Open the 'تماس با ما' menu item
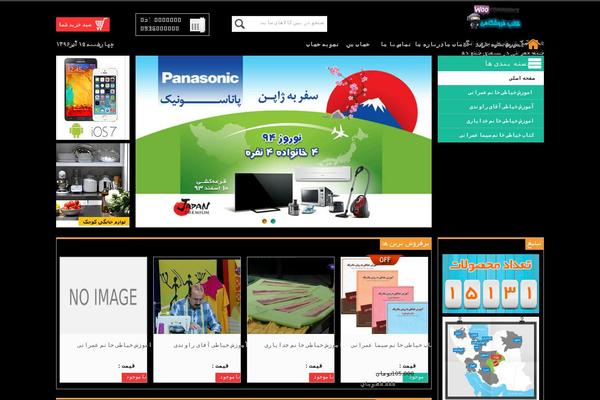Image resolution: width=600 pixels, height=400 pixels. click(x=396, y=44)
